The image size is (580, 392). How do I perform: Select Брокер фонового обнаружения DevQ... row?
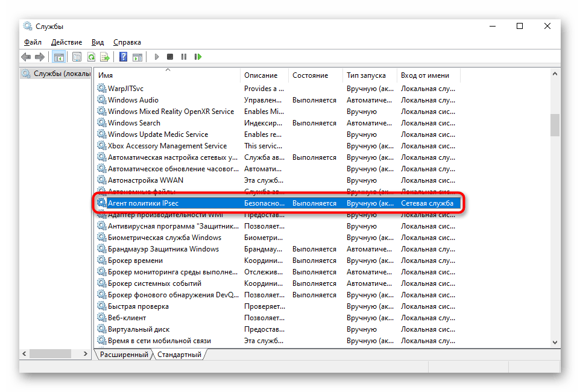pos(277,295)
